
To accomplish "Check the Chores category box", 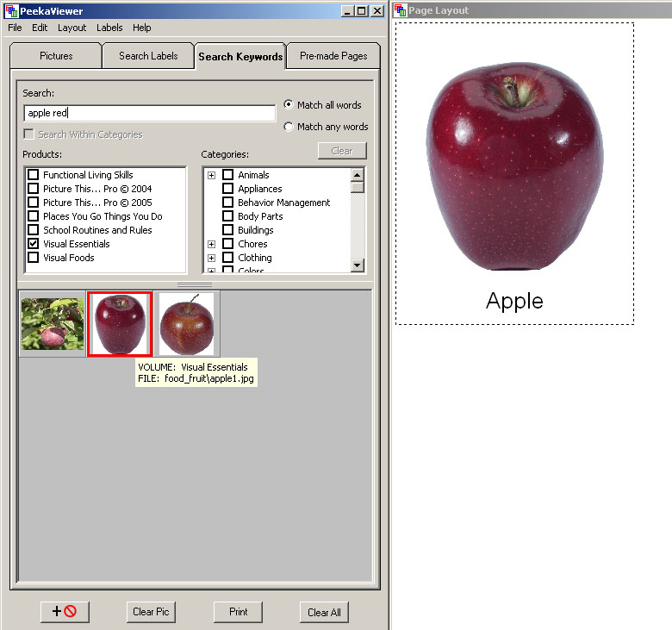I will tap(228, 244).
